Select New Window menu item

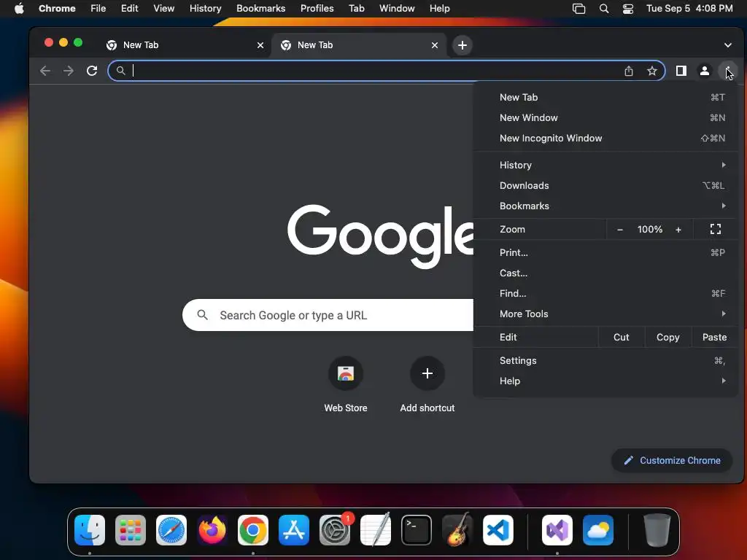coord(606,117)
